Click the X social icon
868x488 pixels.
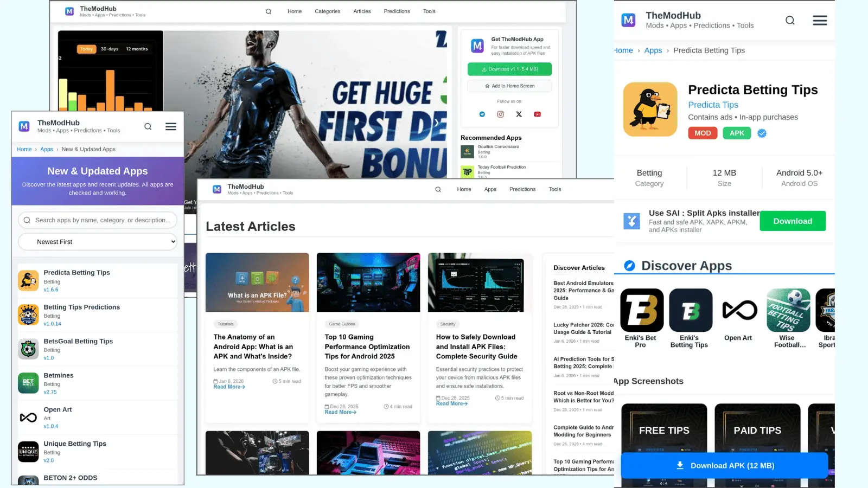coord(519,114)
